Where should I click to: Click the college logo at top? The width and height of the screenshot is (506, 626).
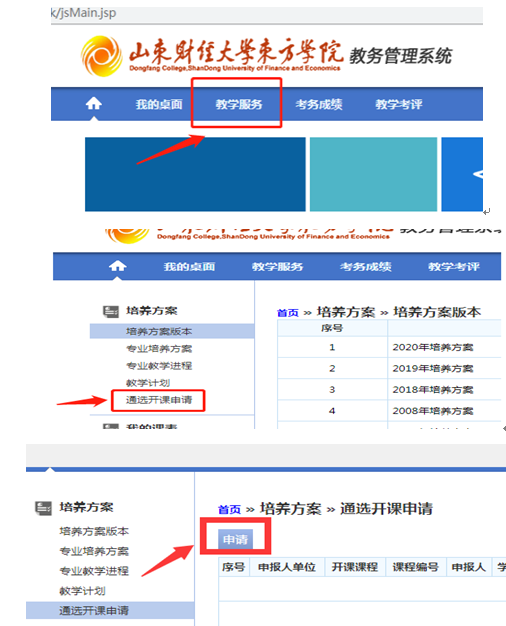[x=101, y=56]
